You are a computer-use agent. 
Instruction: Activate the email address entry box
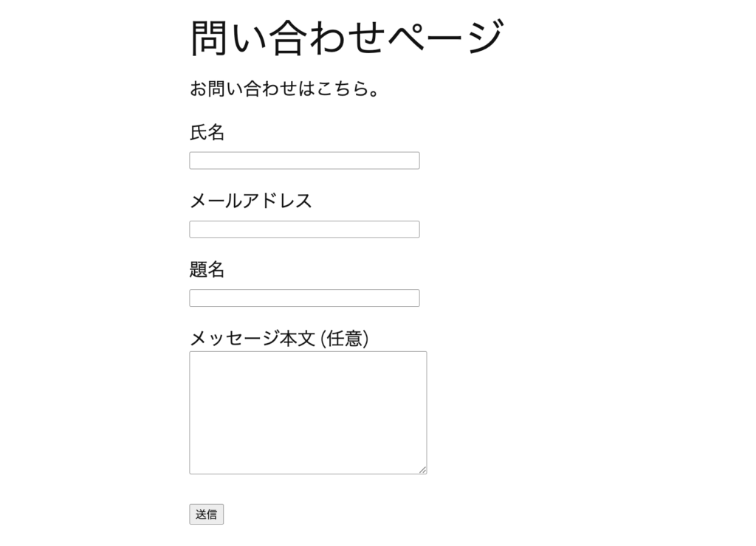(x=304, y=229)
